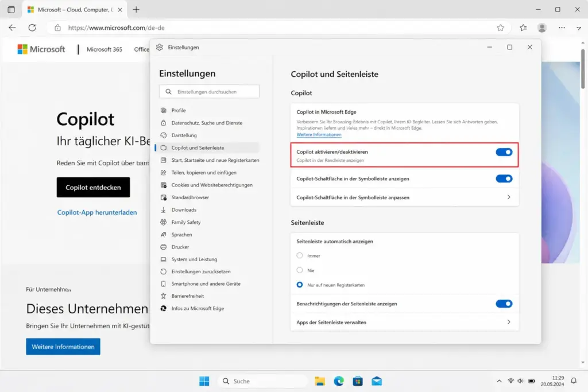Toggle Copilot-Schaltfläche in der Symbolleiste anzeigen switch
The height and width of the screenshot is (392, 588).
pos(504,178)
